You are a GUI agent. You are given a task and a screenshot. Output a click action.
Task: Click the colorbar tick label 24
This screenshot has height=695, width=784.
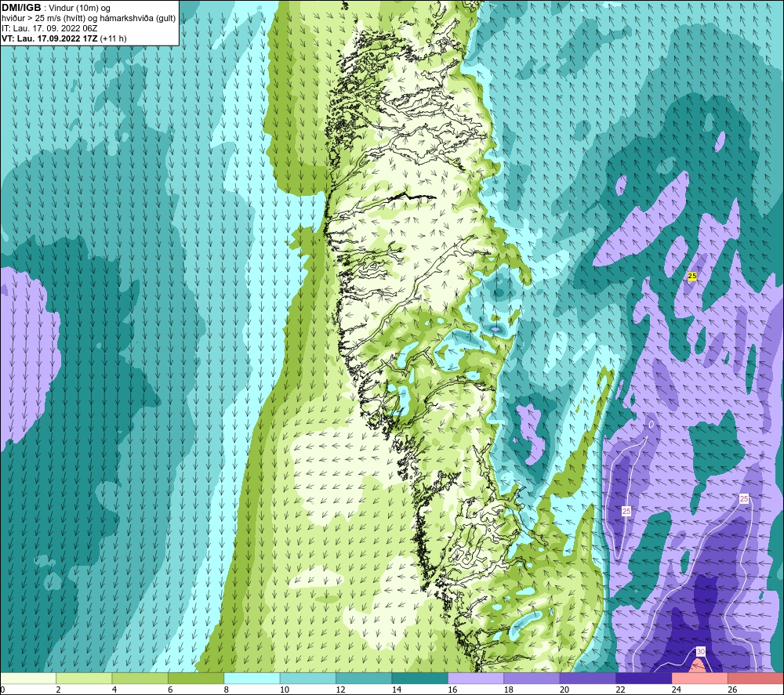point(677,690)
